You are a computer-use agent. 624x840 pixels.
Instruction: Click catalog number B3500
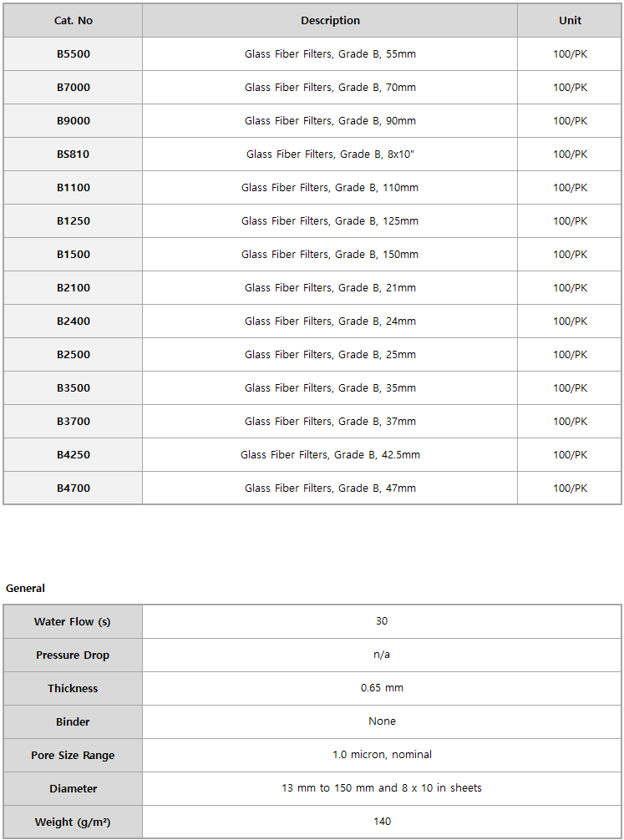[74, 388]
